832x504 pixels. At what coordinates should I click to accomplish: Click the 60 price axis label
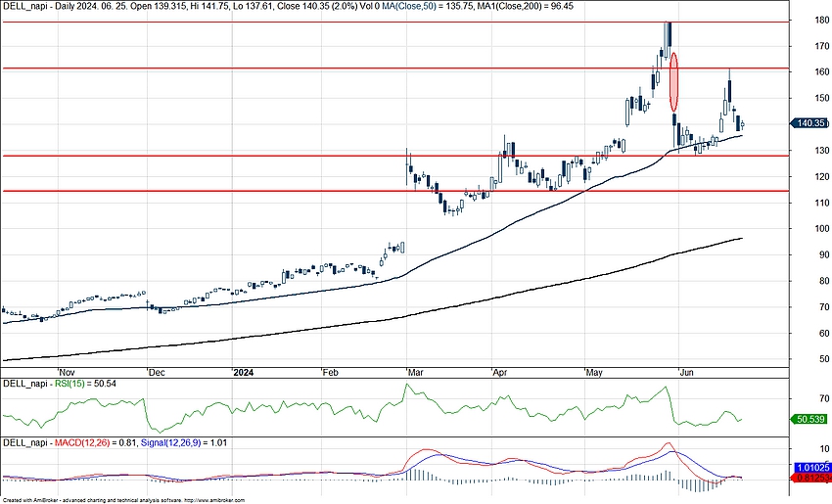[825, 333]
